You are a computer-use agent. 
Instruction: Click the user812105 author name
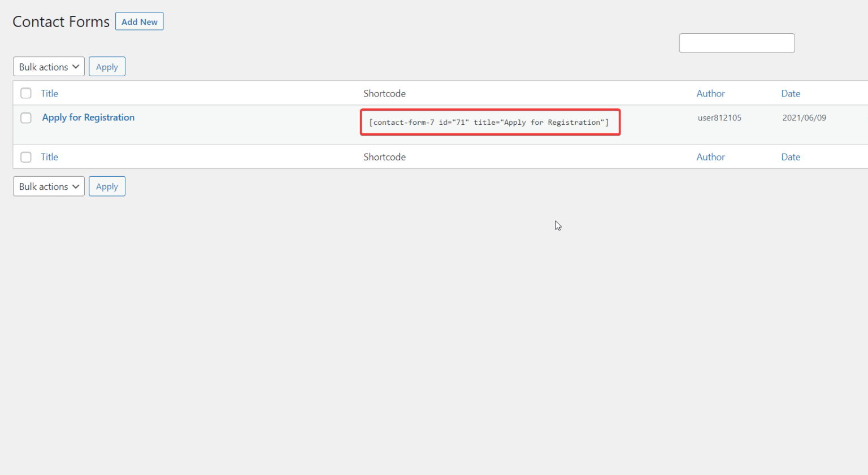(719, 117)
